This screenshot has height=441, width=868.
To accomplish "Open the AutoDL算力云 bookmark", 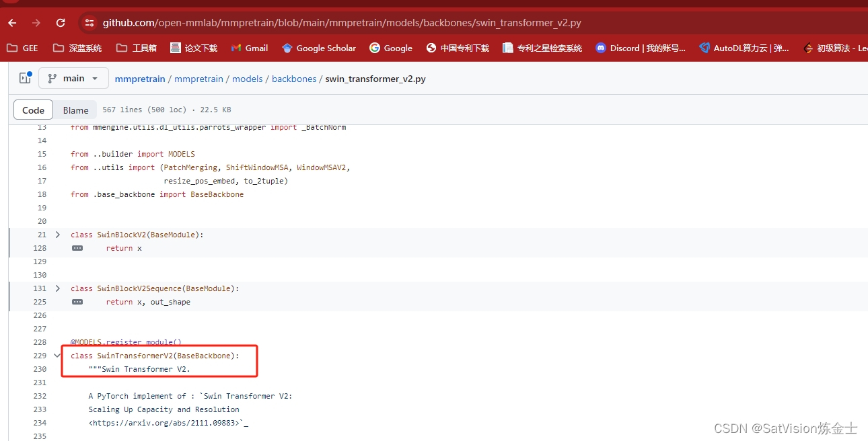I will 744,48.
